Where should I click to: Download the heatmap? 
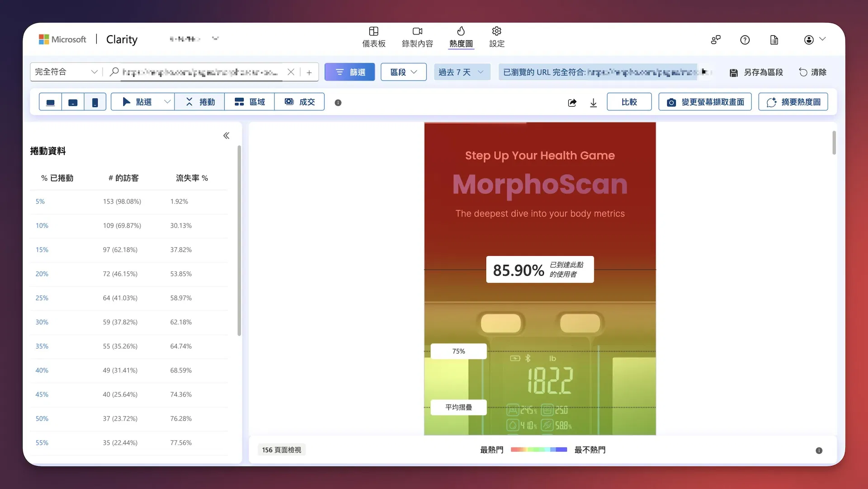pyautogui.click(x=593, y=103)
